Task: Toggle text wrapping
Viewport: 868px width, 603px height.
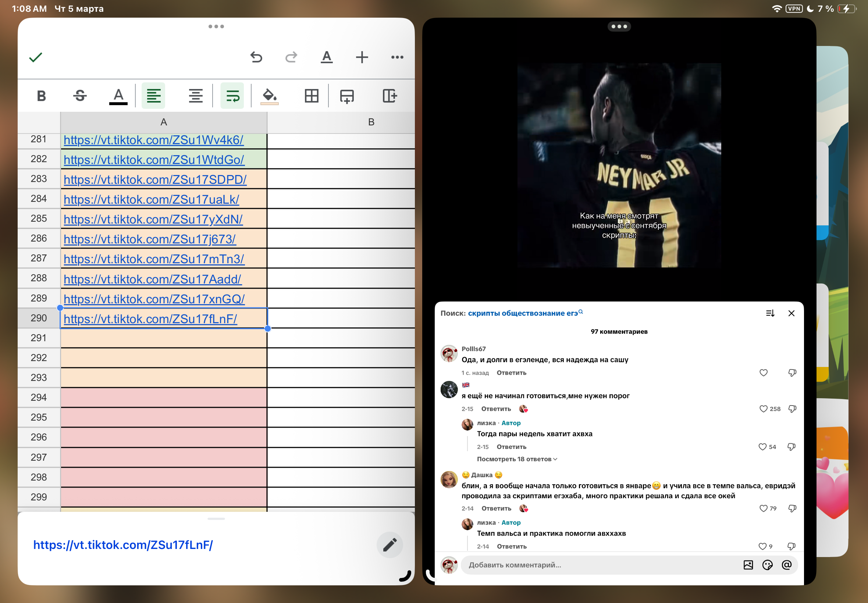Action: 232,96
